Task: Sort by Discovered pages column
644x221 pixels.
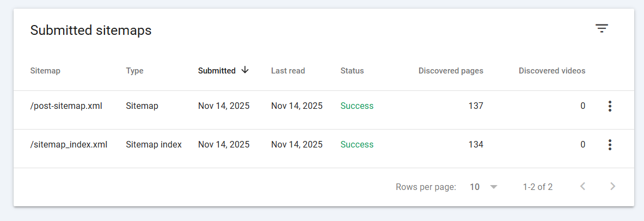Action: pyautogui.click(x=451, y=71)
